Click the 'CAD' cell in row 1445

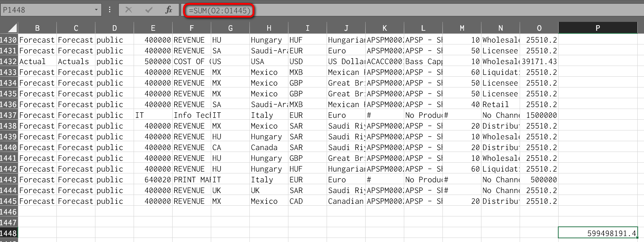(x=308, y=201)
